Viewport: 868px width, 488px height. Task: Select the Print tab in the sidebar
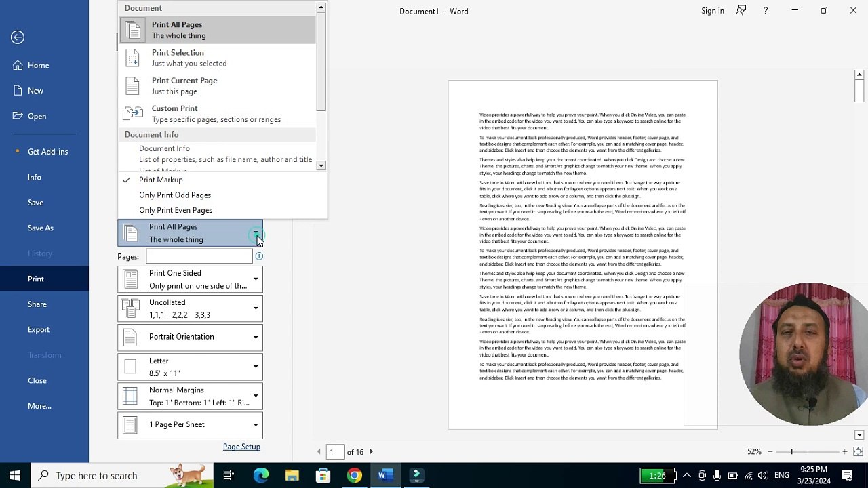(44, 279)
